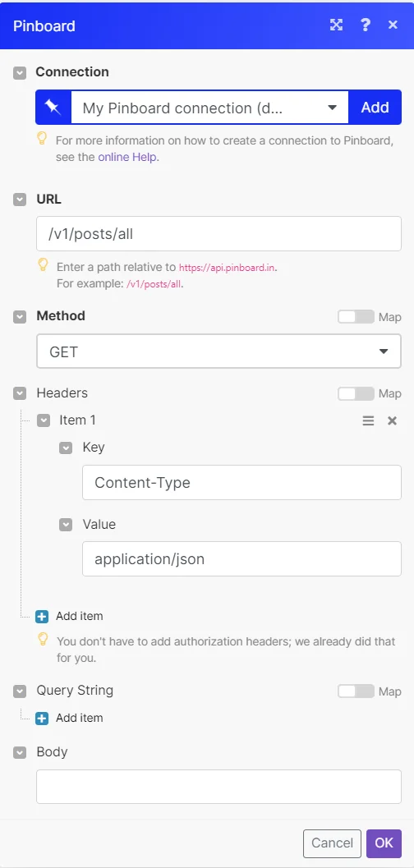The height and width of the screenshot is (868, 414).
Task: Click the Pinboard pin connection icon
Action: (x=53, y=108)
